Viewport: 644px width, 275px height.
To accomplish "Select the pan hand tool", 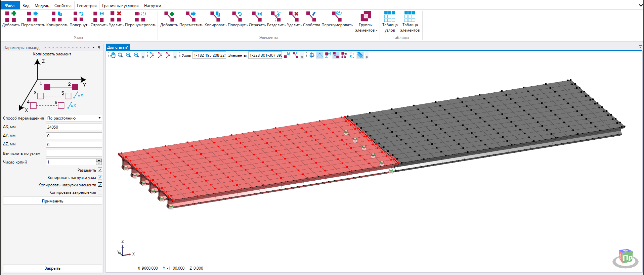I will coord(113,55).
